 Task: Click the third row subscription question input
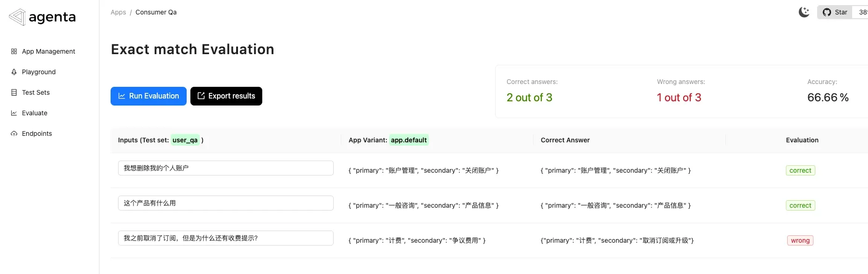(x=225, y=238)
